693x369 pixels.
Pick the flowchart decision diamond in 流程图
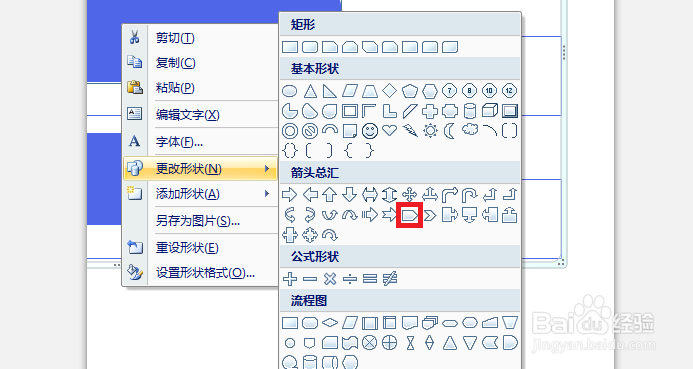click(330, 323)
